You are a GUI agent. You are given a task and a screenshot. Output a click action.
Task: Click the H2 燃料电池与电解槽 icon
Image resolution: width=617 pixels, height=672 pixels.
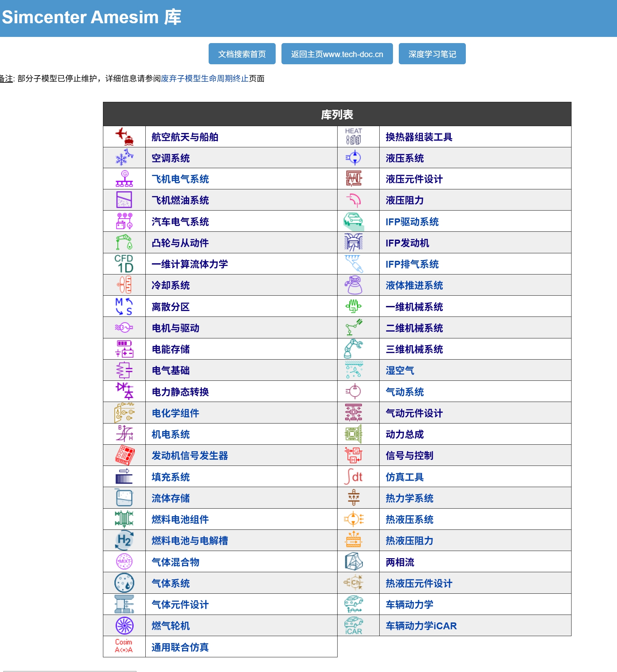coord(124,540)
